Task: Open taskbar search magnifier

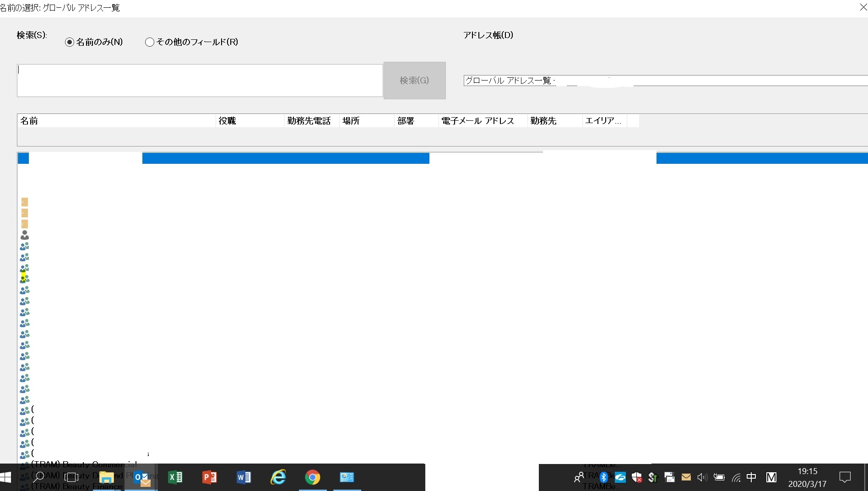Action: [39, 477]
